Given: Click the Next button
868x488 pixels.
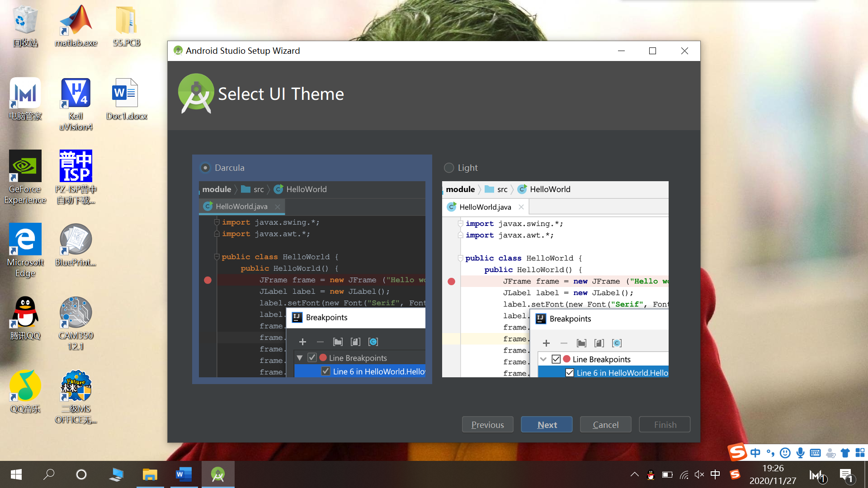Looking at the screenshot, I should 547,425.
